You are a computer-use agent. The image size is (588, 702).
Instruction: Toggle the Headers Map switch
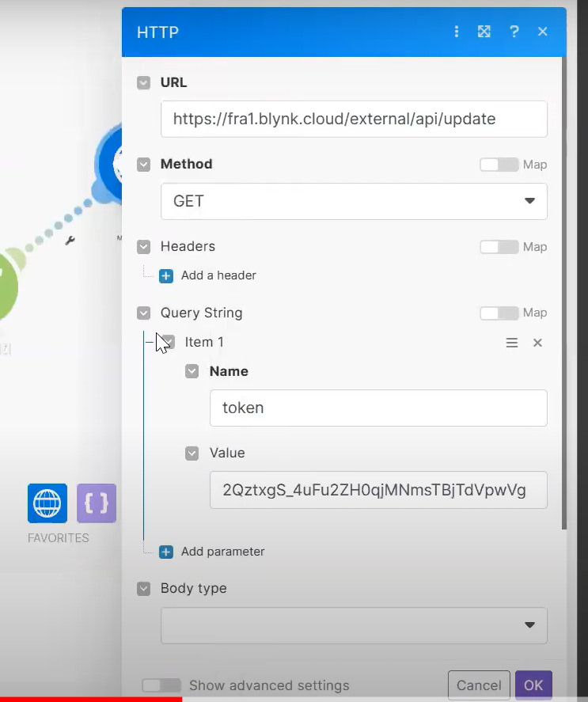(499, 247)
